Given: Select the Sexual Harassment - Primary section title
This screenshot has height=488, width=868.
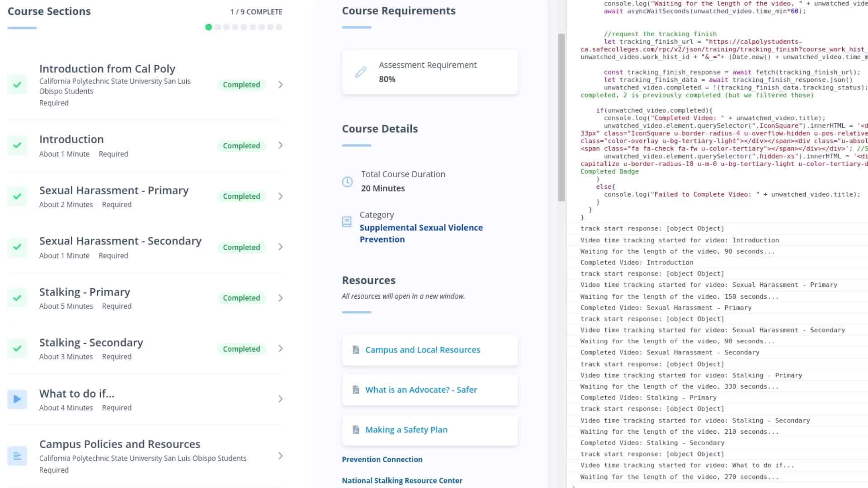Looking at the screenshot, I should pos(114,190).
